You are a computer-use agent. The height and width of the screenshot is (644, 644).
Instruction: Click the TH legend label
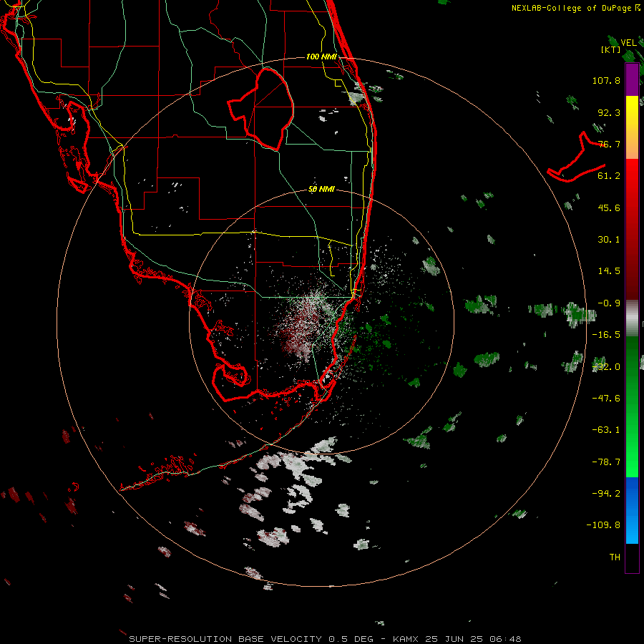[615, 557]
